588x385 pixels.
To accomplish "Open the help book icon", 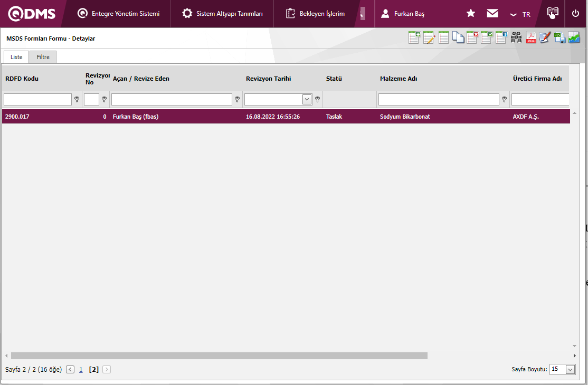I will coord(553,13).
